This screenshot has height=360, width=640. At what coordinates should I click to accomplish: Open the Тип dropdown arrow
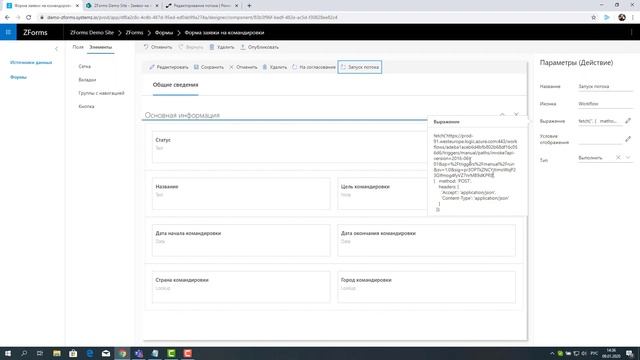pos(628,158)
